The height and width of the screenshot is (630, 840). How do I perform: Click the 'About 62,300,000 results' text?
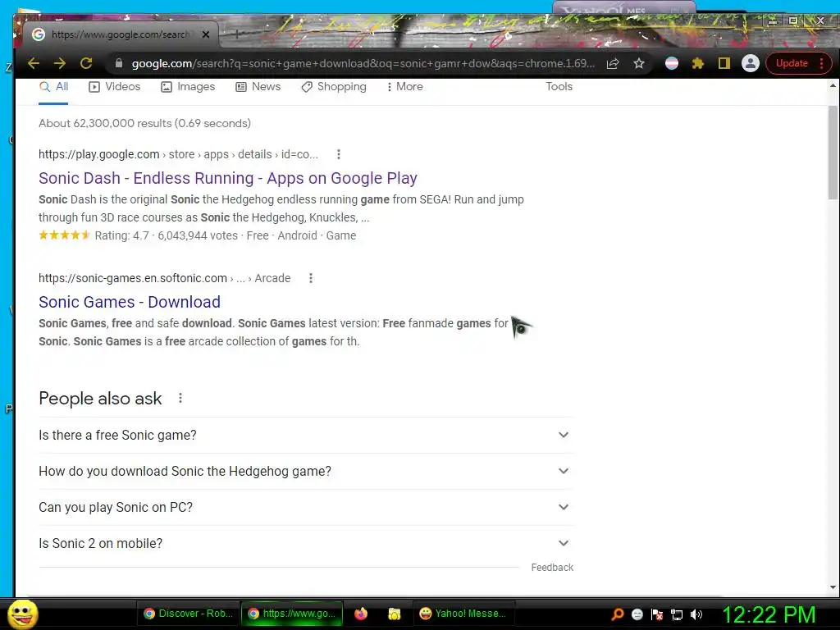coord(144,123)
